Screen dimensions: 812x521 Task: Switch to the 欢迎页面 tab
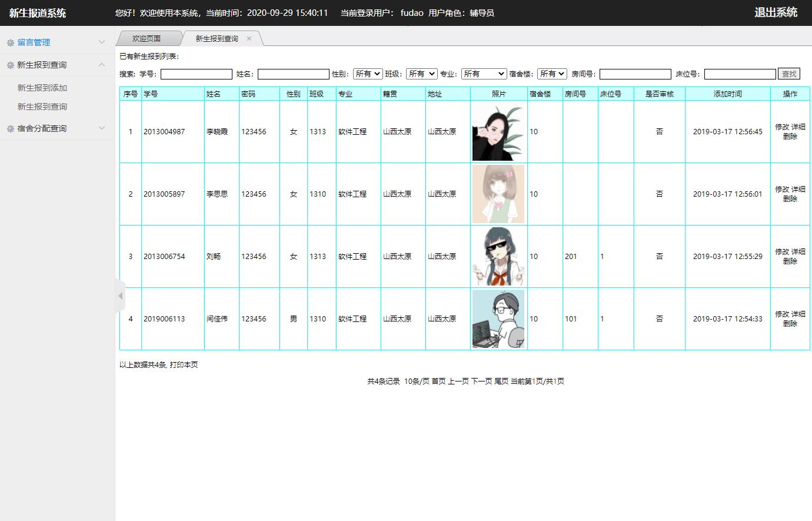(x=147, y=39)
